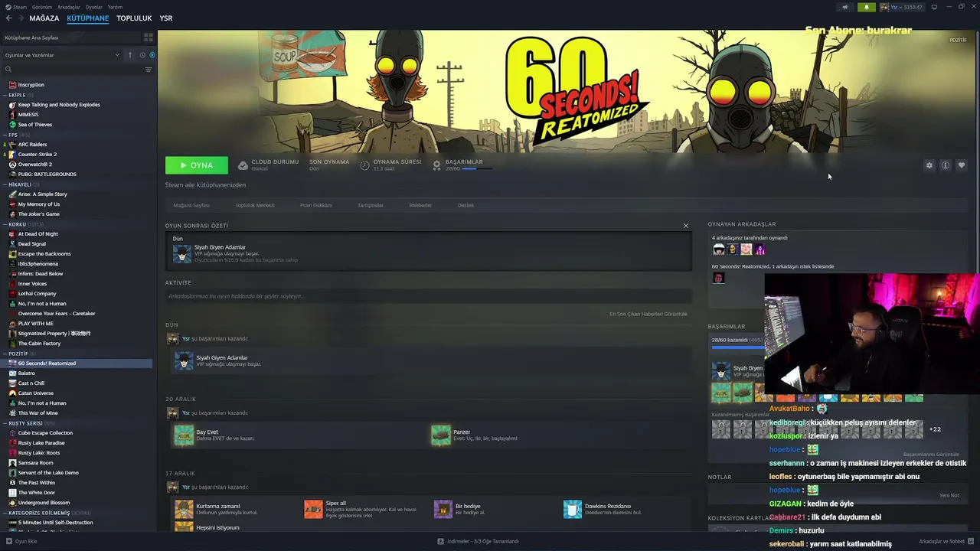Close the Oyun Sonrası Özeti panel
The image size is (980, 551).
coord(686,226)
